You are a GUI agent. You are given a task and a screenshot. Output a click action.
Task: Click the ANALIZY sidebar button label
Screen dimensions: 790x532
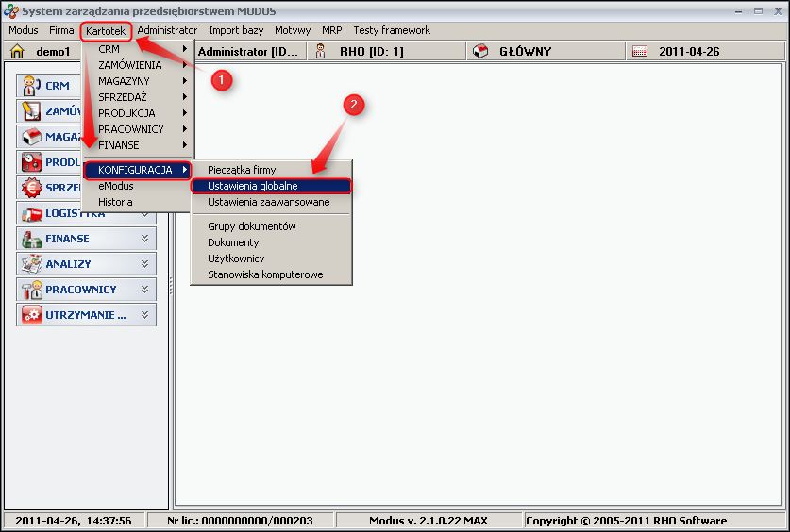(x=68, y=264)
